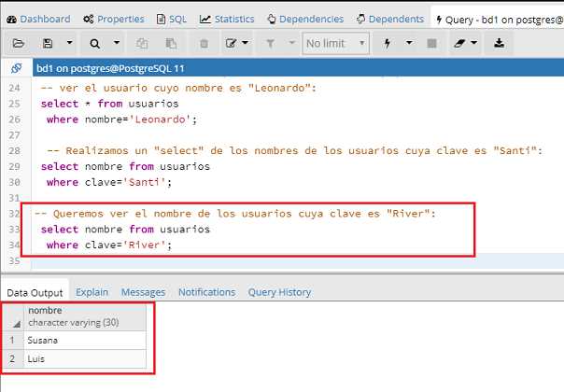The image size is (564, 392).
Task: Click the Stop query square icon
Action: [x=431, y=44]
